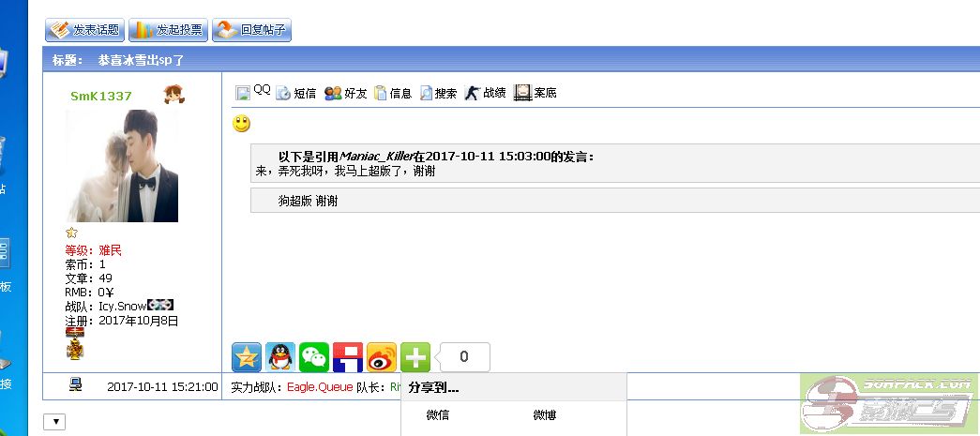Open more sharing options plus icon
This screenshot has height=436, width=980.
[415, 357]
